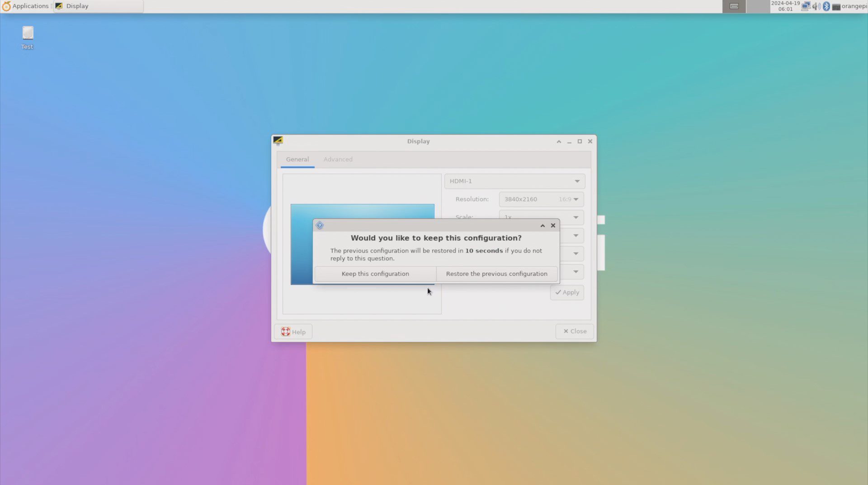Click the Display taskbar window button
868x485 pixels.
[x=98, y=6]
